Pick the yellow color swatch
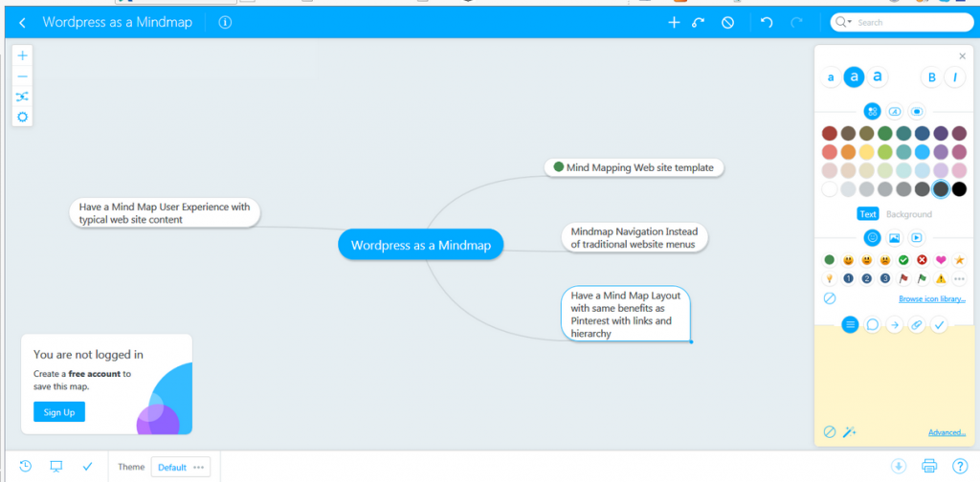Screen dimensions: 980x482 (866, 152)
